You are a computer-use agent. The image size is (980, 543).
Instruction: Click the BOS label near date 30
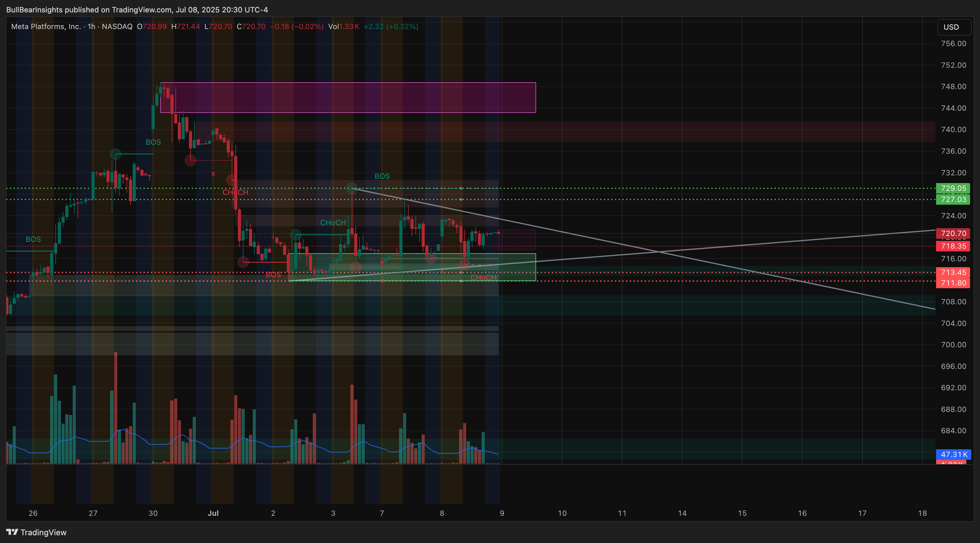pyautogui.click(x=153, y=142)
